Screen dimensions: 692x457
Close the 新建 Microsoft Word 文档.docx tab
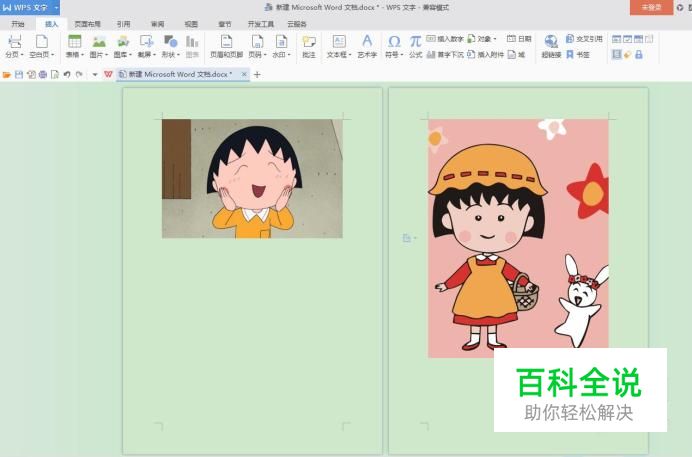tap(244, 74)
